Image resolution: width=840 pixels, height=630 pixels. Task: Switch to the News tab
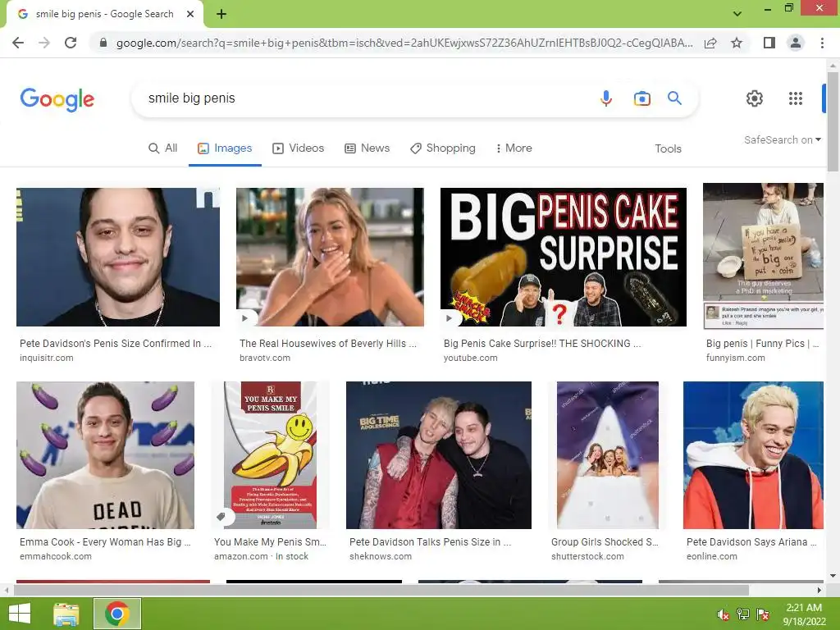367,148
